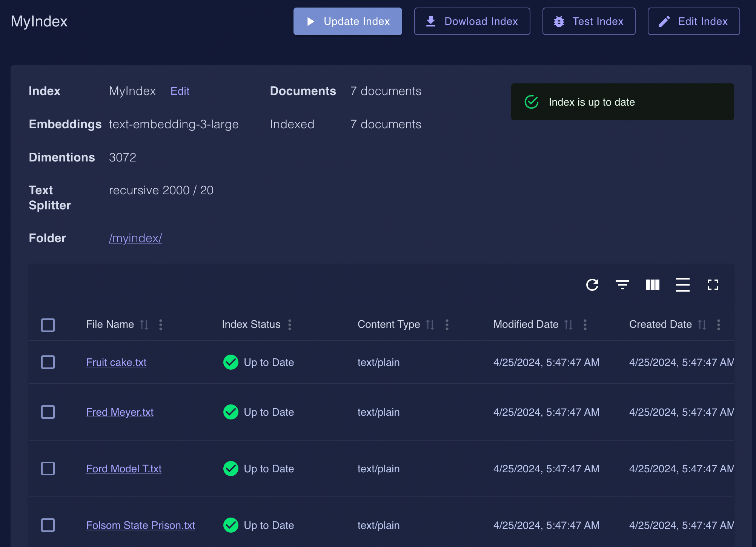
Task: Open Created Date column actions menu
Action: 719,325
